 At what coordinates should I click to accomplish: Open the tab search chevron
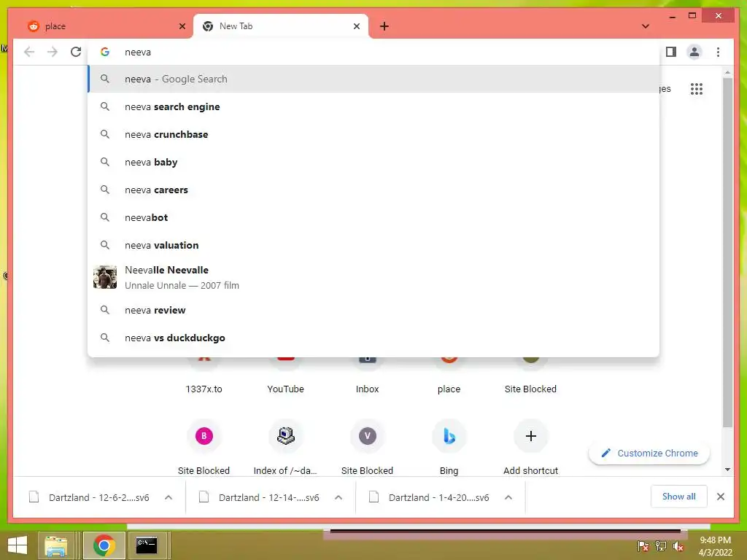pyautogui.click(x=645, y=26)
